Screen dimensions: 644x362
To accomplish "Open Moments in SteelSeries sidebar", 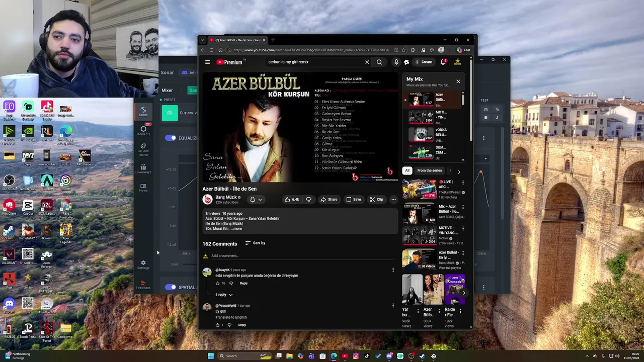I will click(x=143, y=131).
